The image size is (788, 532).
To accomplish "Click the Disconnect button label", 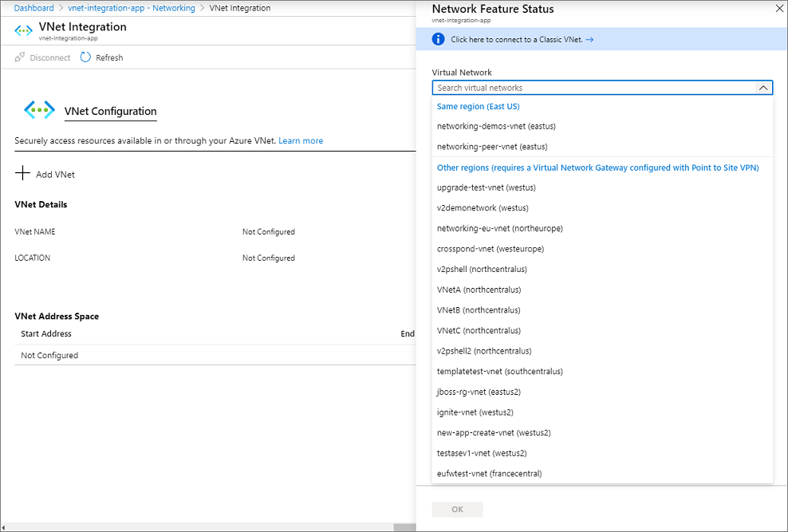I will click(x=49, y=57).
